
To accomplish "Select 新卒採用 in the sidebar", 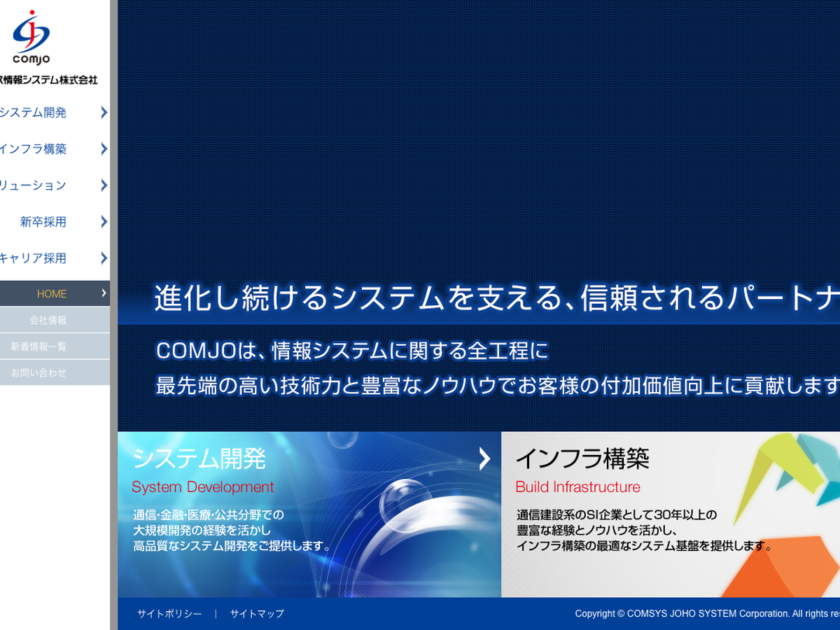I will point(43,222).
